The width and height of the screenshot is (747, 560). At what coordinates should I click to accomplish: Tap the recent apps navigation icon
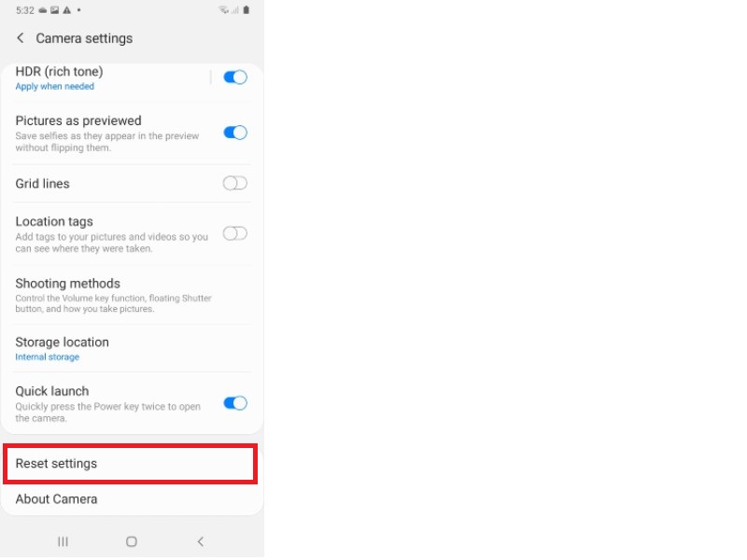63,541
